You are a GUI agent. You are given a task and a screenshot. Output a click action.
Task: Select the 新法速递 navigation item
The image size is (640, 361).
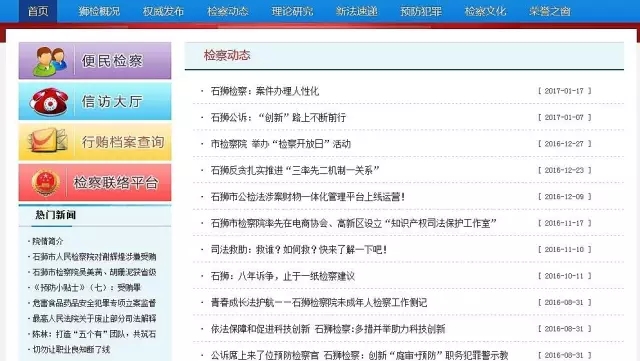356,11
